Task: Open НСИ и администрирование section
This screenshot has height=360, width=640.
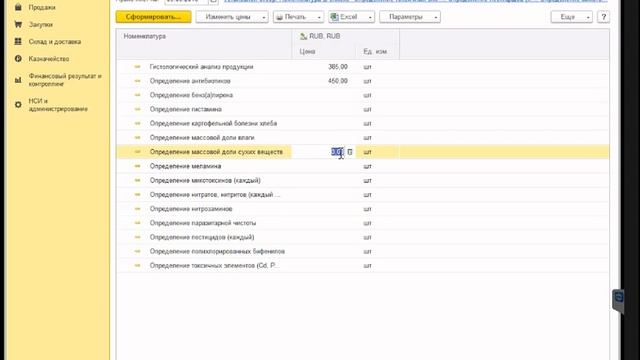Action: pos(58,105)
